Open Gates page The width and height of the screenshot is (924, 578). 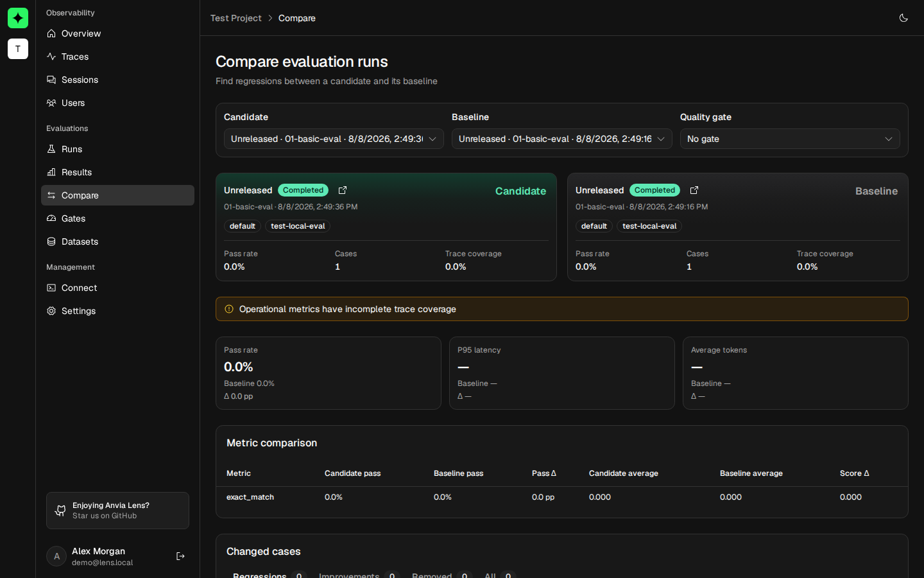(x=117, y=218)
